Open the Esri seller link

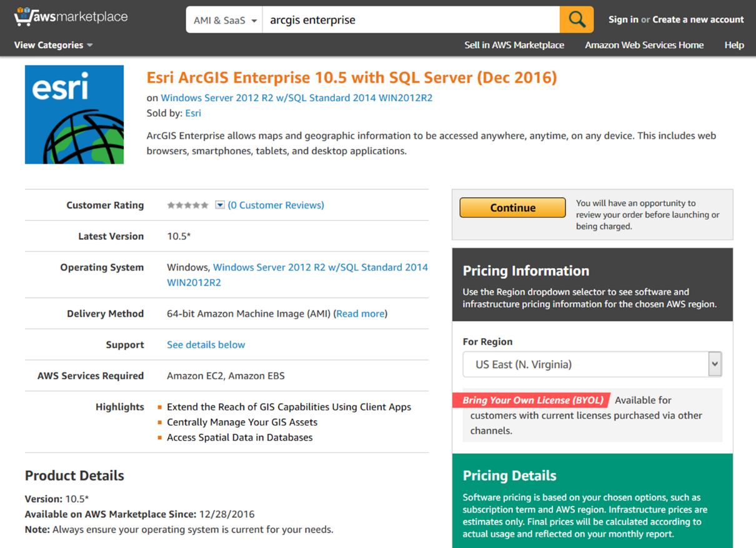point(193,113)
